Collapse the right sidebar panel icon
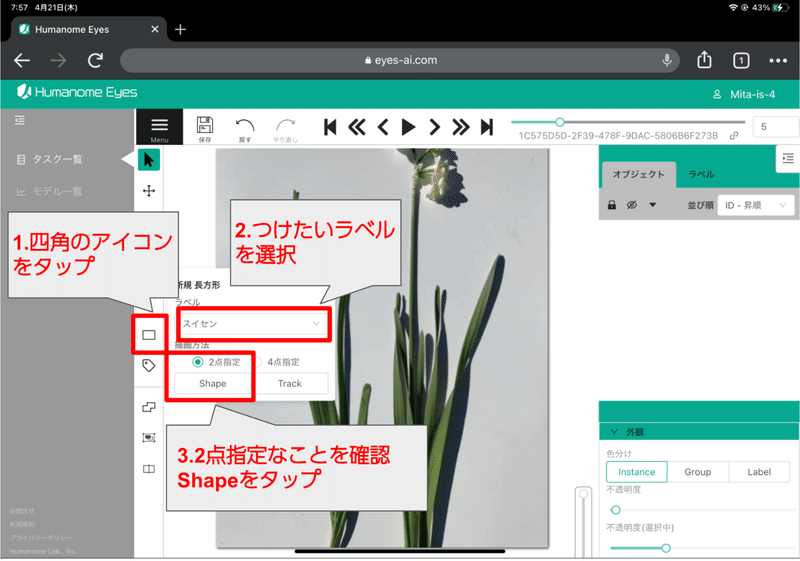 click(x=788, y=159)
